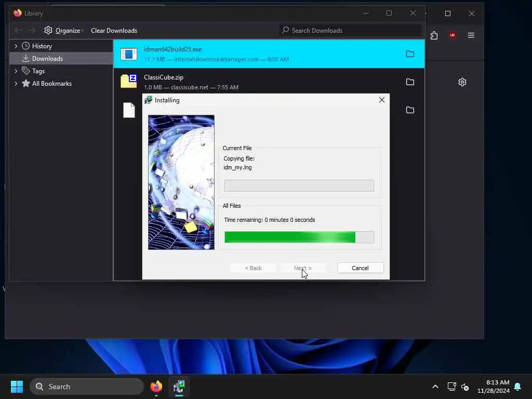Click the Firefox taskbar icon
532x399 pixels.
(156, 387)
